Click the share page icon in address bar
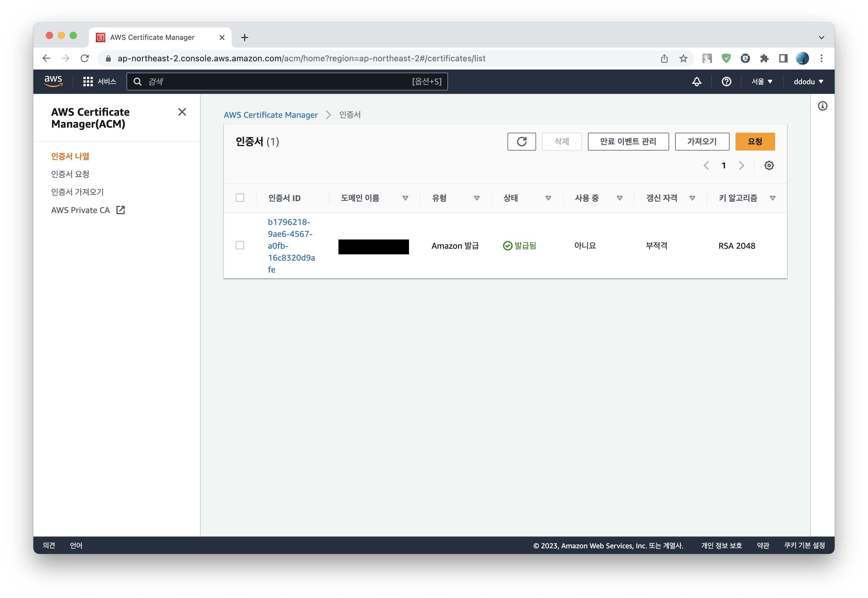The width and height of the screenshot is (868, 598). point(664,58)
